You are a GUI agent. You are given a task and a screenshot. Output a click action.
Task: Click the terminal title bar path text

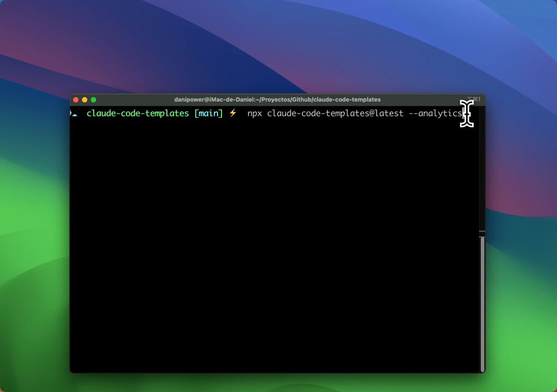(x=277, y=100)
